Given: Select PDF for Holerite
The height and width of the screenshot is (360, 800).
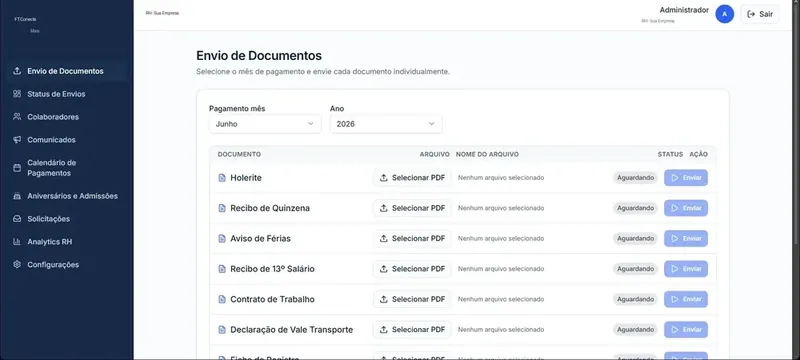Looking at the screenshot, I should (x=412, y=178).
